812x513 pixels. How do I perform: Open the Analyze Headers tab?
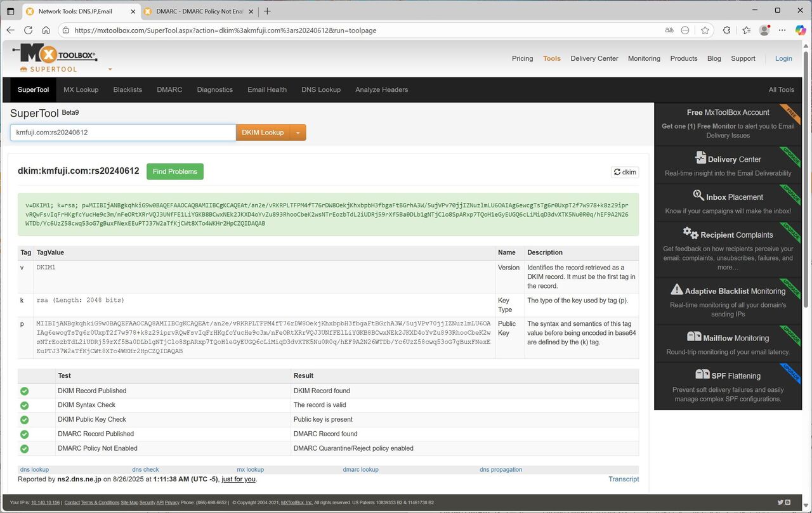click(x=382, y=90)
